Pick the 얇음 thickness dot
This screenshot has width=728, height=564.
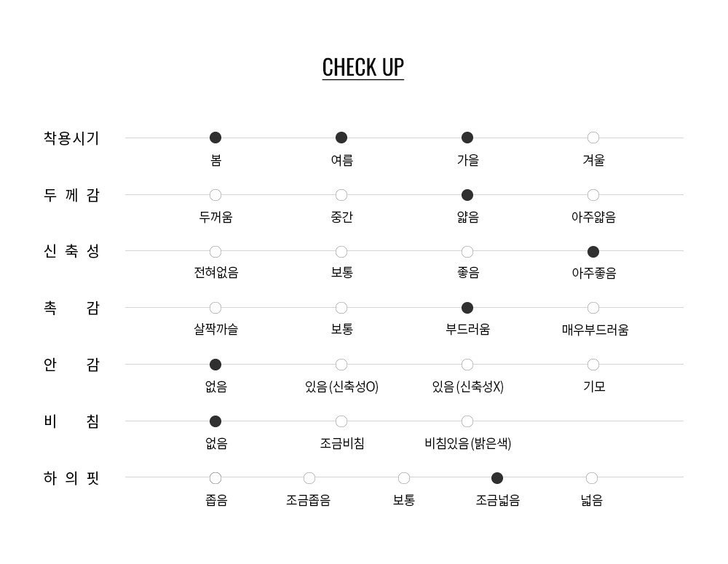coord(467,195)
